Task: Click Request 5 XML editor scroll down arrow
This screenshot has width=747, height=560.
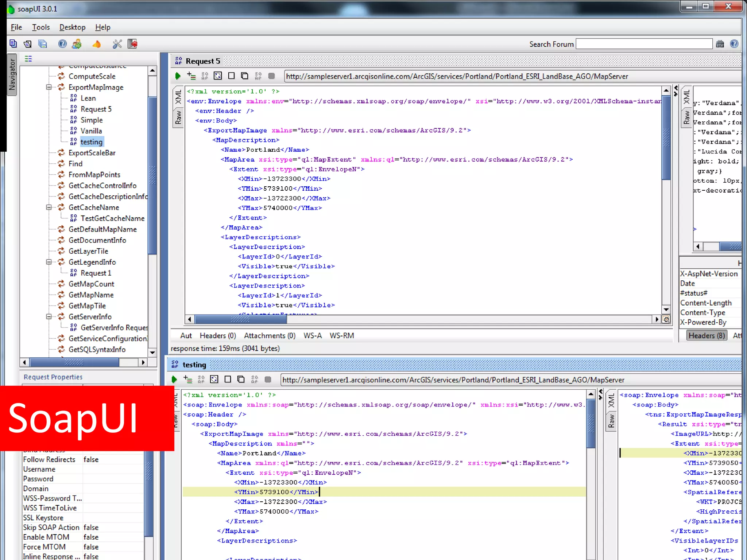Action: [x=666, y=310]
